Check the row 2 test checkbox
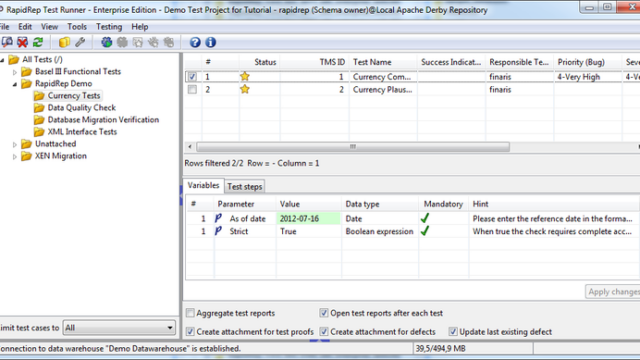 [192, 89]
